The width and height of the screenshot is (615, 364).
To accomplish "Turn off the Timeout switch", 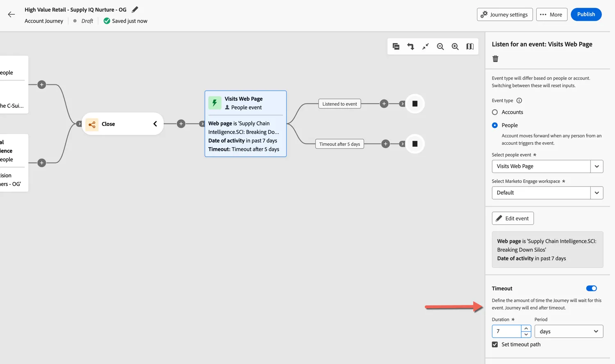I will [x=591, y=288].
